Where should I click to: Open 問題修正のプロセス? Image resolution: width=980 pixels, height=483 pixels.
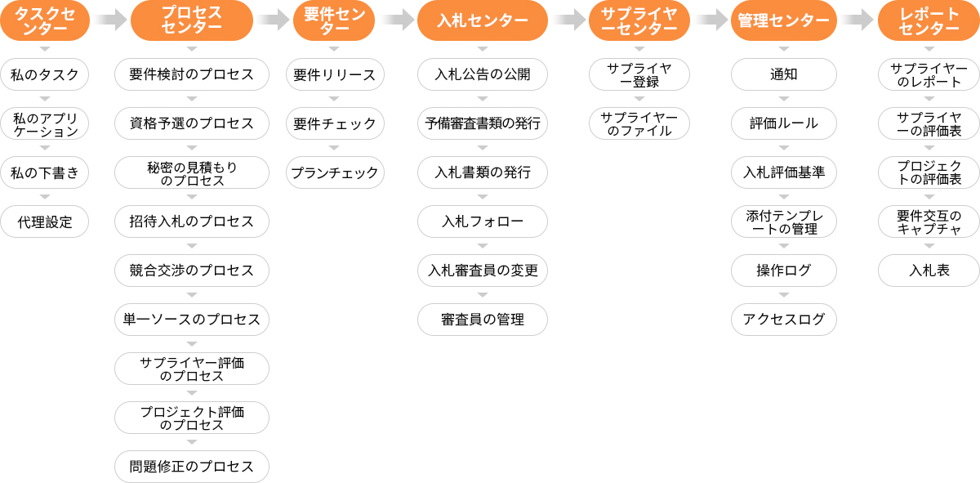[191, 467]
